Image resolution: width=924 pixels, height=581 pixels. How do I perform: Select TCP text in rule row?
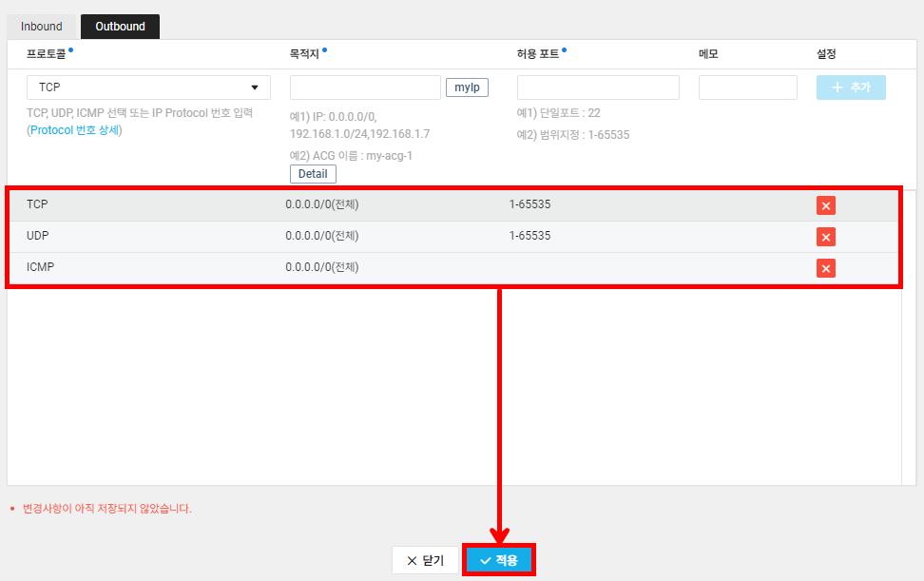pyautogui.click(x=37, y=203)
